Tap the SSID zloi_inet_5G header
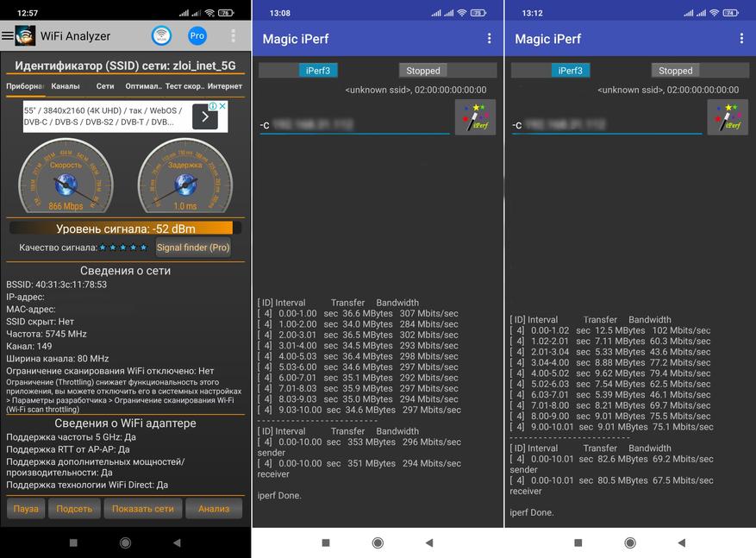756x558 pixels. (125, 66)
